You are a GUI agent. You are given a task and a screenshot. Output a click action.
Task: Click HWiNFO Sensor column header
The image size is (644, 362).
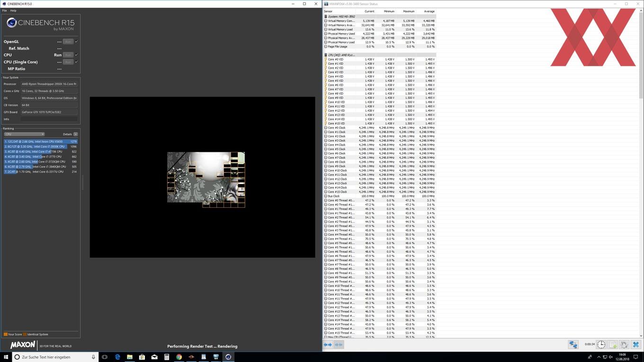coord(339,11)
